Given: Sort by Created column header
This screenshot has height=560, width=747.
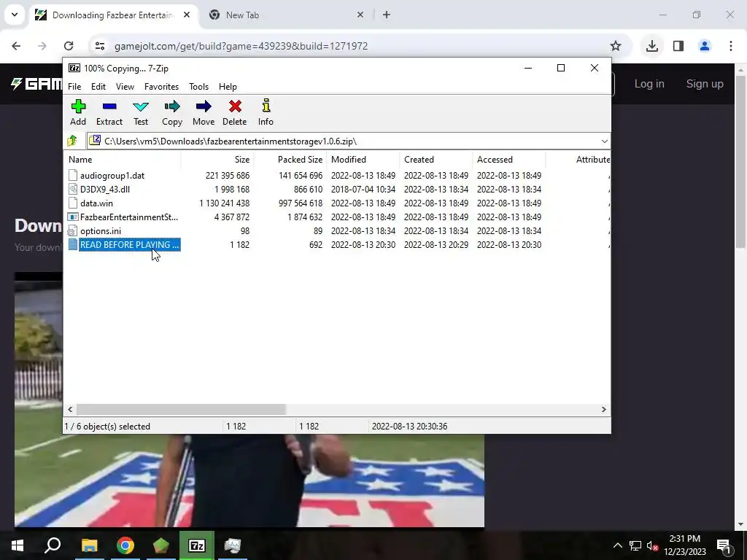Looking at the screenshot, I should point(436,160).
